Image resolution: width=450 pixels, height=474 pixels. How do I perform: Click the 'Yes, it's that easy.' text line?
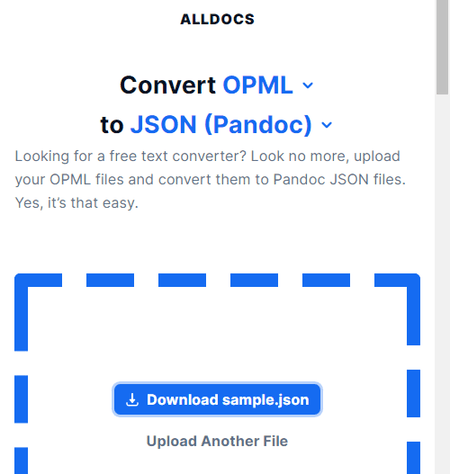(77, 203)
